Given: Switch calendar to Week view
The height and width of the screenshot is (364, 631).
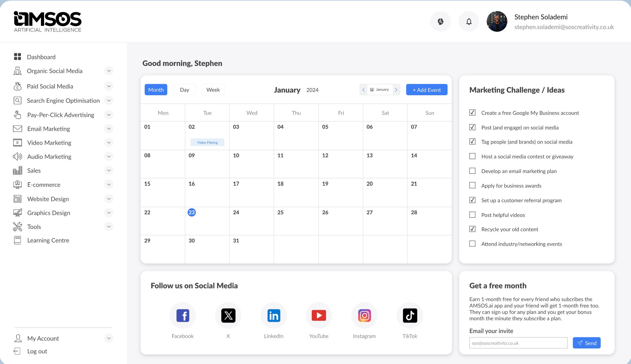Looking at the screenshot, I should click(213, 90).
